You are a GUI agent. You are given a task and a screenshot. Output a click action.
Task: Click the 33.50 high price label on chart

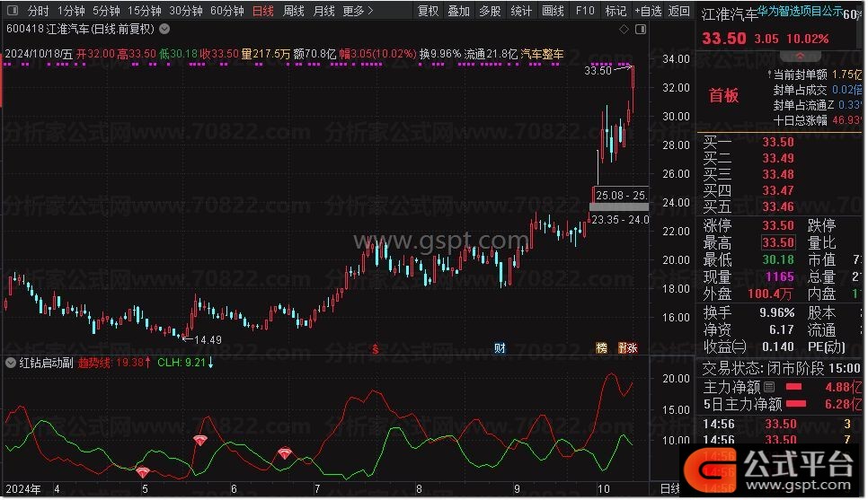598,70
